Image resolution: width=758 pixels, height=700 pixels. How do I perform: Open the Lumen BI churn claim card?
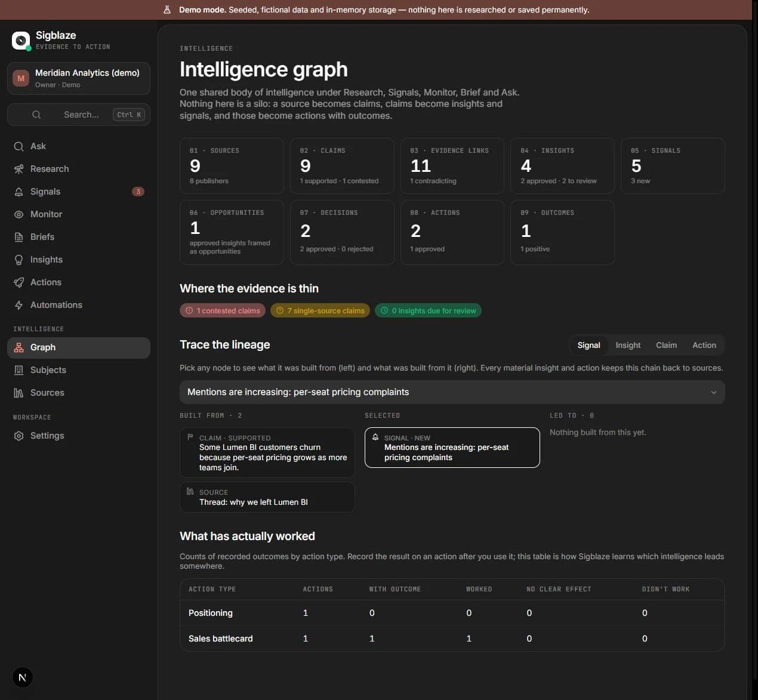(x=267, y=452)
